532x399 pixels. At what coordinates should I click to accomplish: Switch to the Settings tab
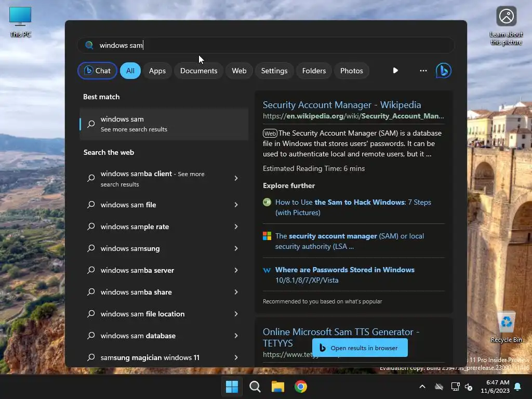274,71
